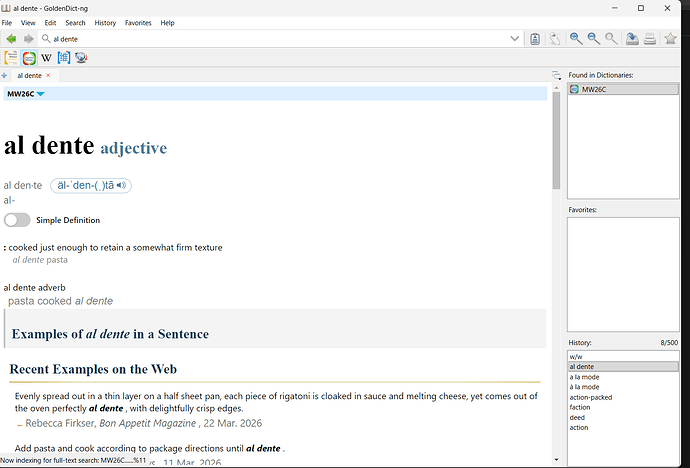
Task: Print the article with the printer icon
Action: click(650, 39)
